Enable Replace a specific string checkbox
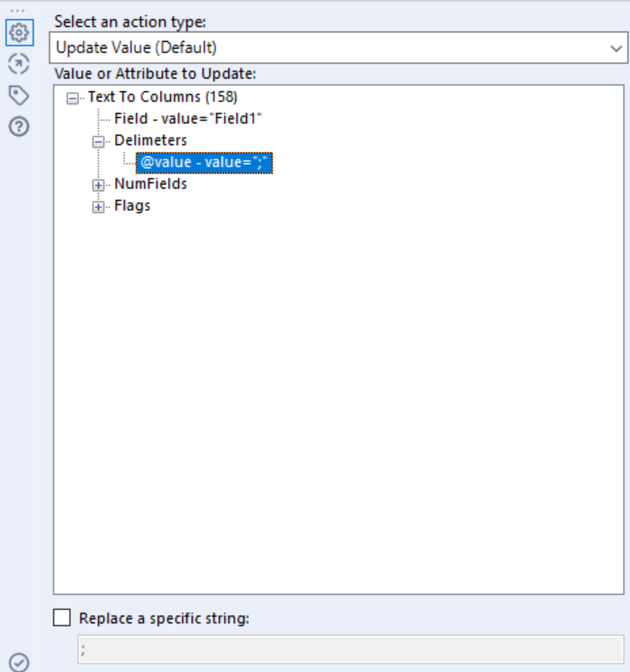630x672 pixels. coord(62,618)
